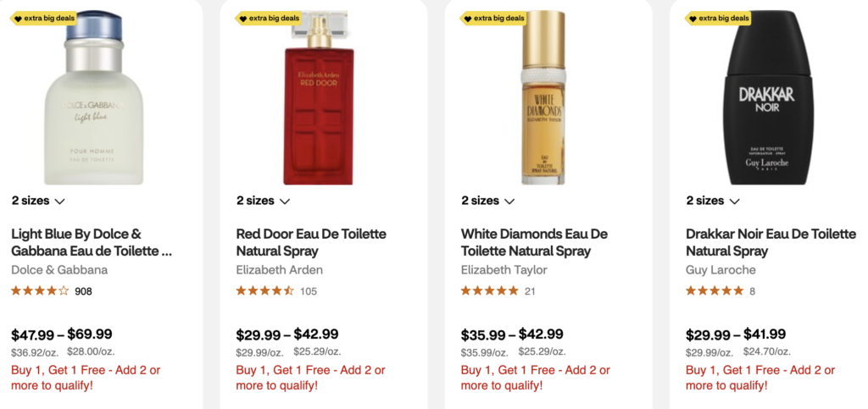Open Red Door Eau De Toilette title link
Viewport: 868px width, 409px height.
311,242
